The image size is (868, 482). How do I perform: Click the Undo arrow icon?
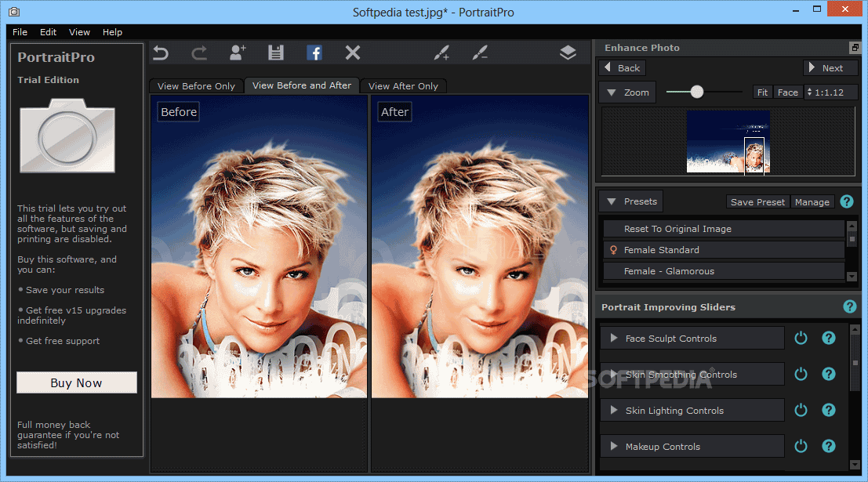(x=161, y=53)
